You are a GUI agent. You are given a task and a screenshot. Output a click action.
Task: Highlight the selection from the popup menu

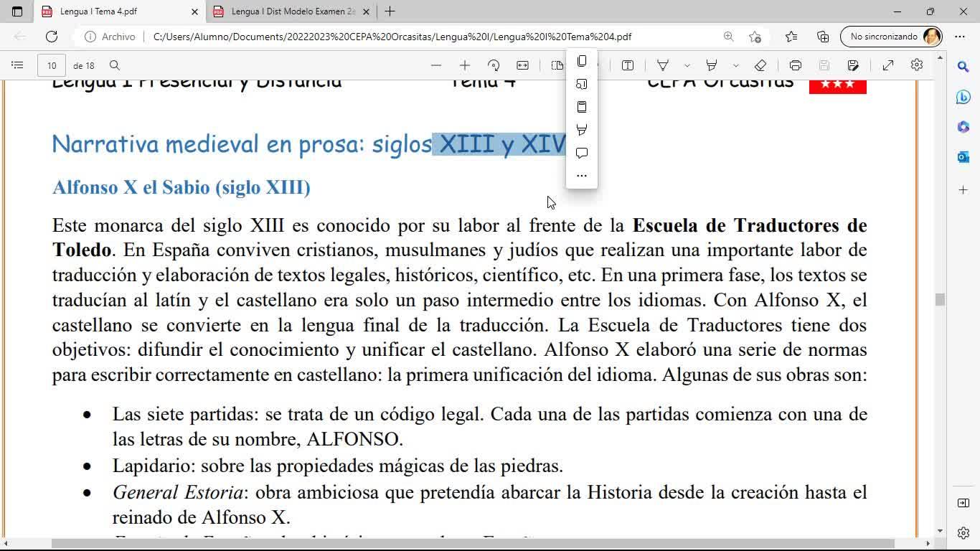(x=582, y=130)
